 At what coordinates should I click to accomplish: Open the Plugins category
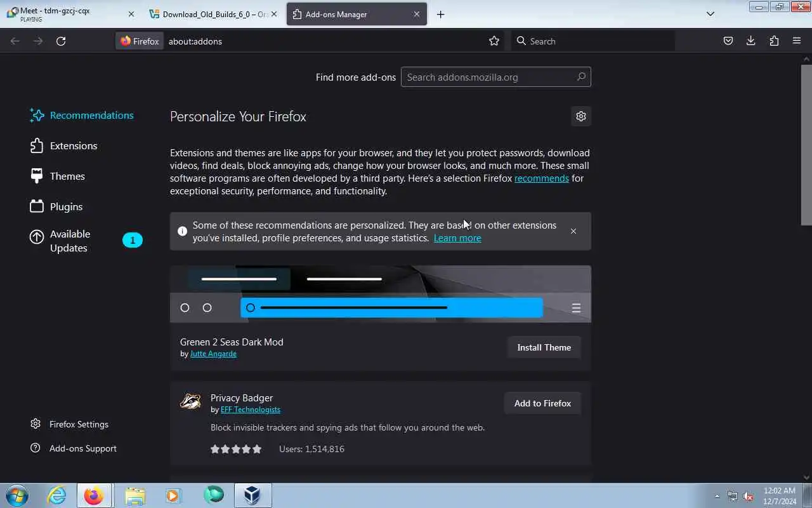coord(56,206)
